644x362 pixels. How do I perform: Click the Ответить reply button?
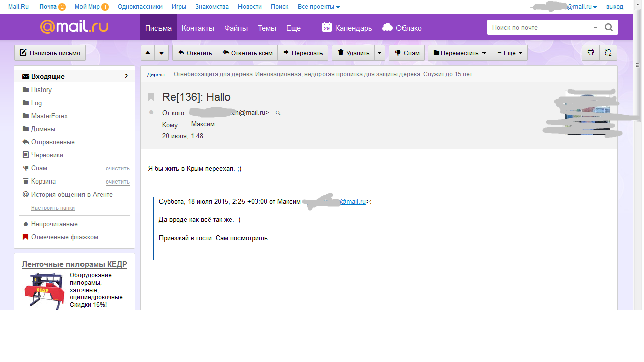click(x=195, y=53)
